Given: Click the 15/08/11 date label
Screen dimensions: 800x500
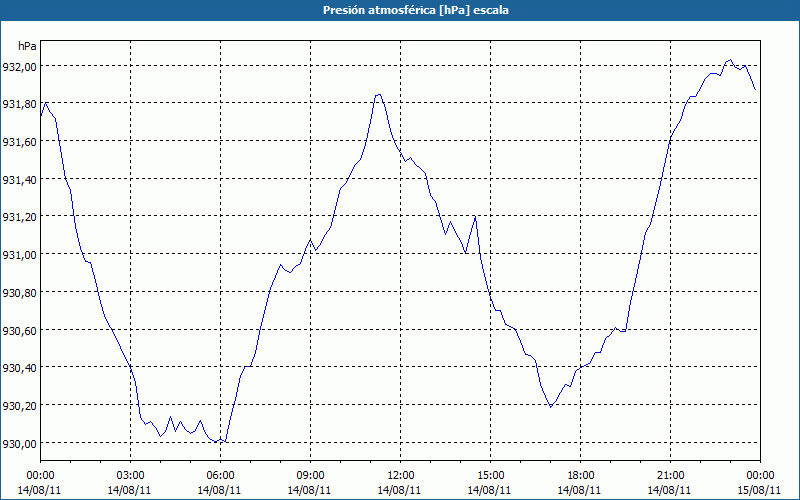Looking at the screenshot, I should pyautogui.click(x=760, y=490).
